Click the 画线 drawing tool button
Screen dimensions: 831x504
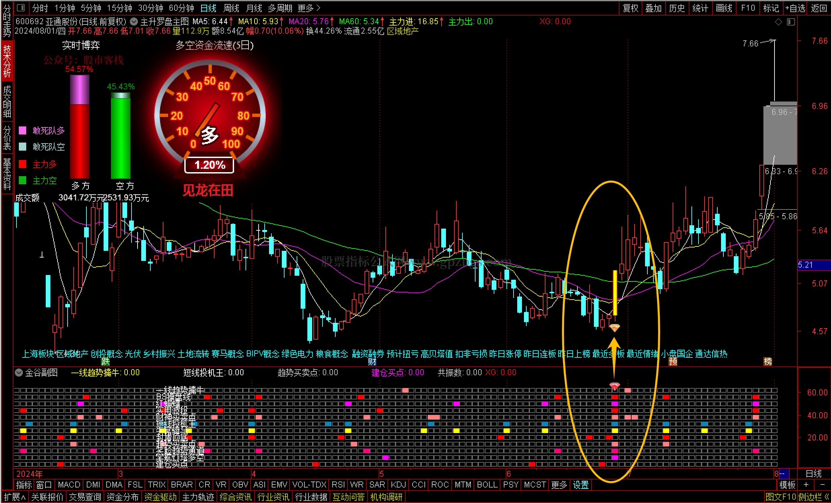[724, 8]
